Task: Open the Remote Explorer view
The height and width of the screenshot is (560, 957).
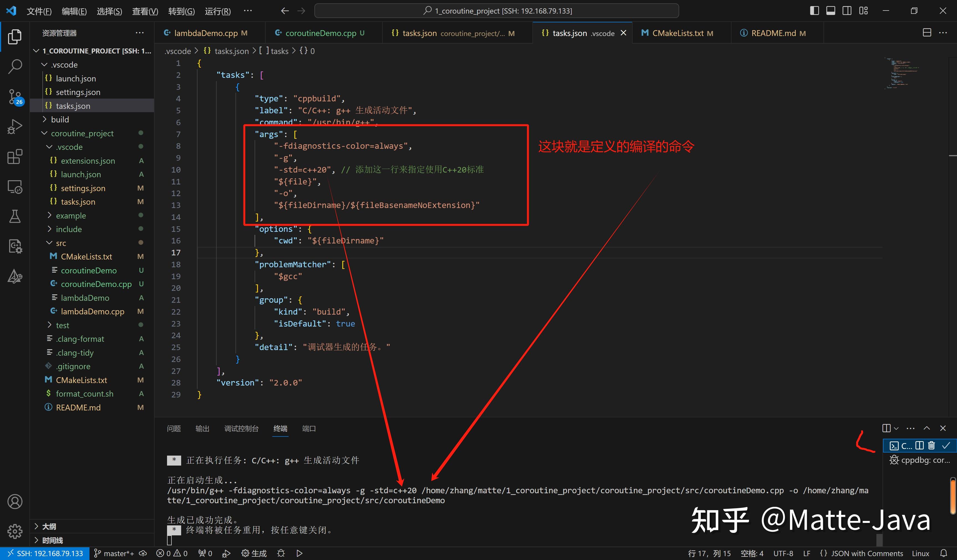Action: coord(15,186)
